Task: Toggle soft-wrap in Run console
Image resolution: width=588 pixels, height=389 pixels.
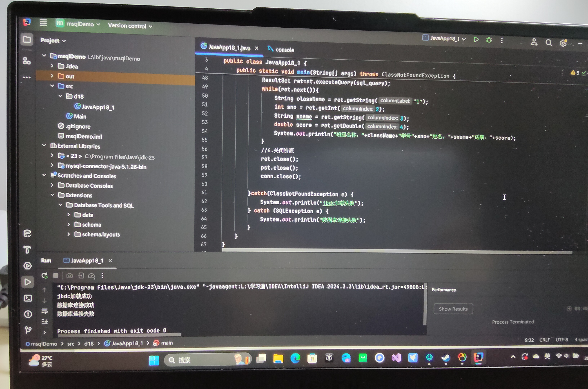Action: tap(45, 311)
